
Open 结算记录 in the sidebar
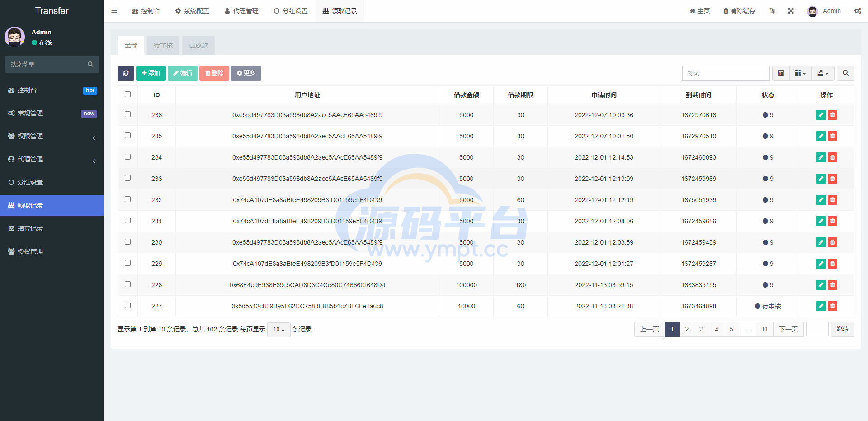pos(52,228)
